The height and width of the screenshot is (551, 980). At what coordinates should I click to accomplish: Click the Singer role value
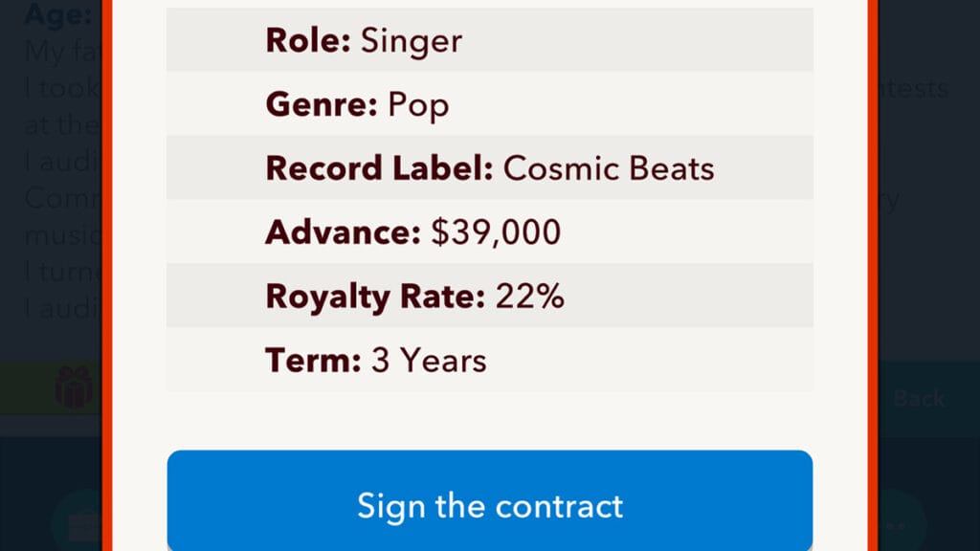pos(410,40)
